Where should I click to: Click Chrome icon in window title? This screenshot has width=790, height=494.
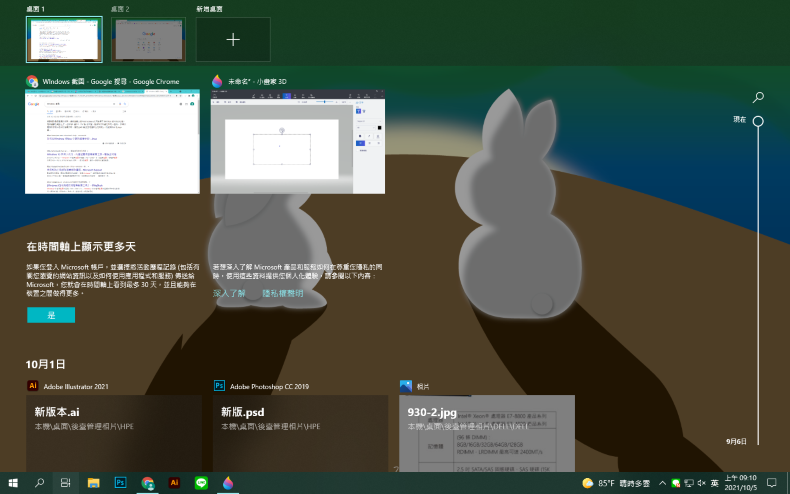pyautogui.click(x=32, y=81)
